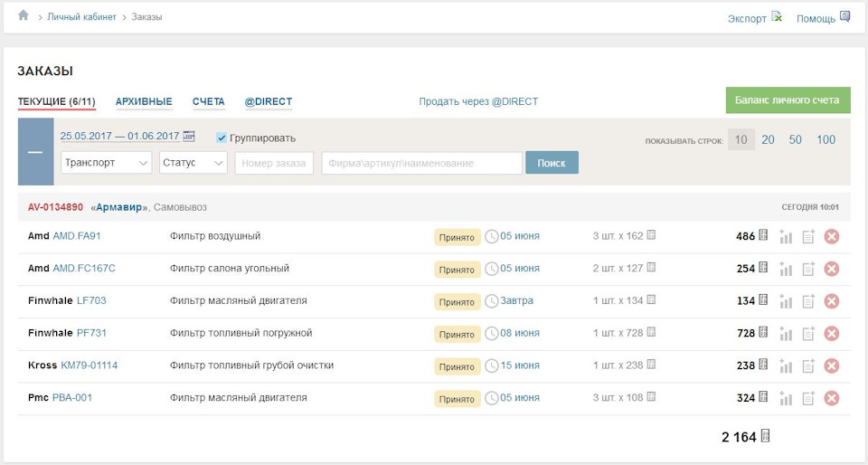Expand the Транспорт dropdown
The height and width of the screenshot is (465, 868).
click(x=106, y=163)
